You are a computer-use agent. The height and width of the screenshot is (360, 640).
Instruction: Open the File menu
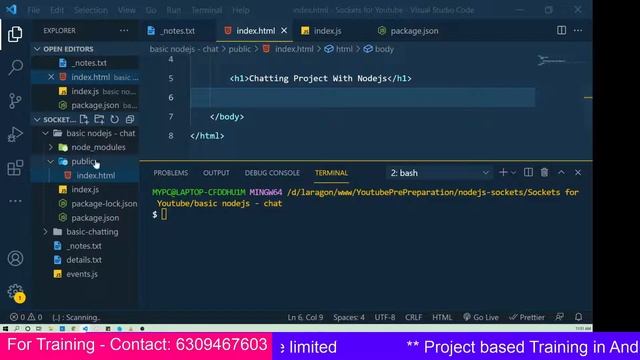pyautogui.click(x=33, y=10)
